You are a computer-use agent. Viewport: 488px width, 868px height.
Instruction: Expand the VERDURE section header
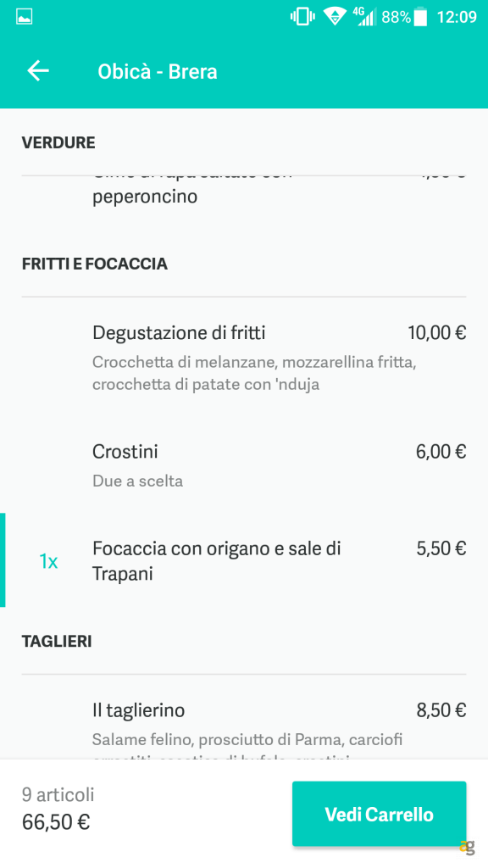[x=58, y=142]
